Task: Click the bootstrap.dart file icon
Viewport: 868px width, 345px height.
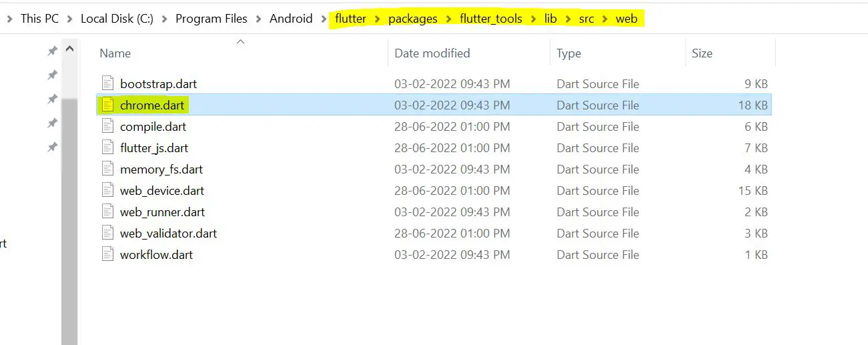Action: [x=108, y=83]
